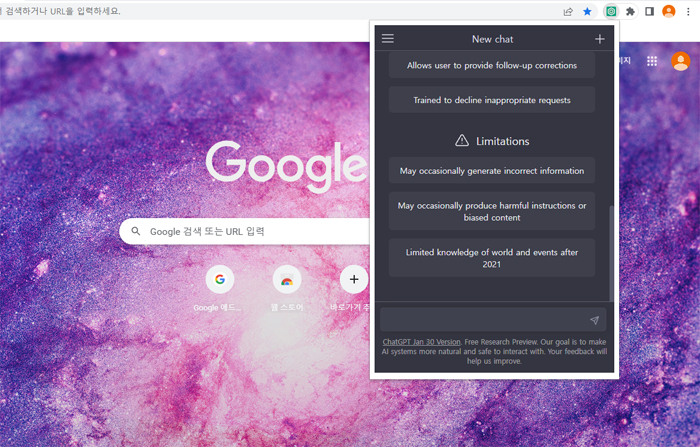Image resolution: width=700 pixels, height=447 pixels.
Task: Click 'May occasionally generate incorrect information' card
Action: [492, 171]
